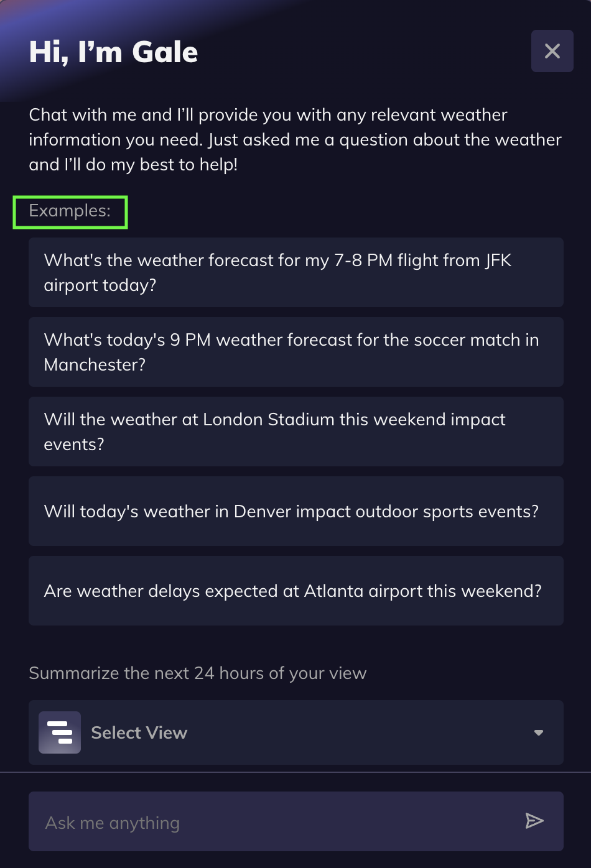Select the London Stadium weekend example
The height and width of the screenshot is (868, 591).
pyautogui.click(x=295, y=432)
